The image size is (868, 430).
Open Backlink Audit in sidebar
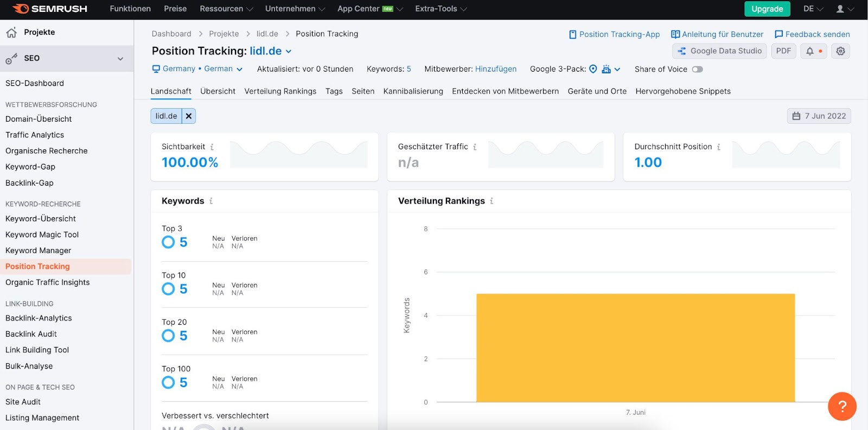(x=31, y=334)
